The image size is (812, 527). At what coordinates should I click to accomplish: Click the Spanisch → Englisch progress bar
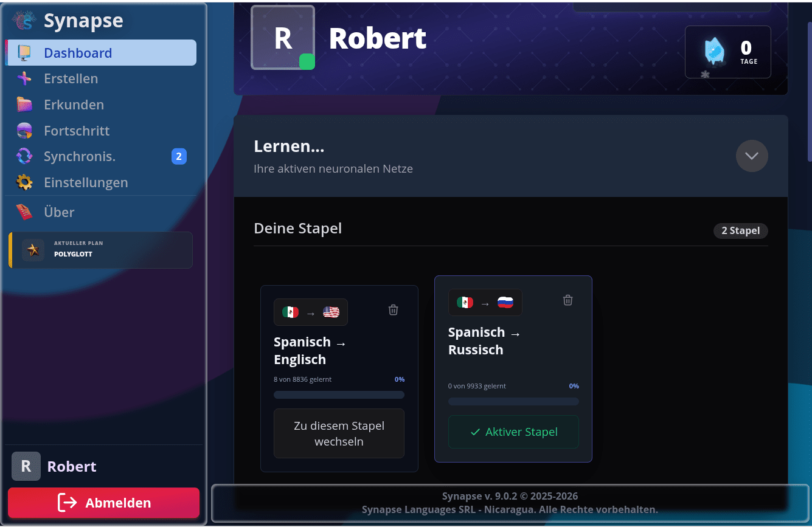339,395
